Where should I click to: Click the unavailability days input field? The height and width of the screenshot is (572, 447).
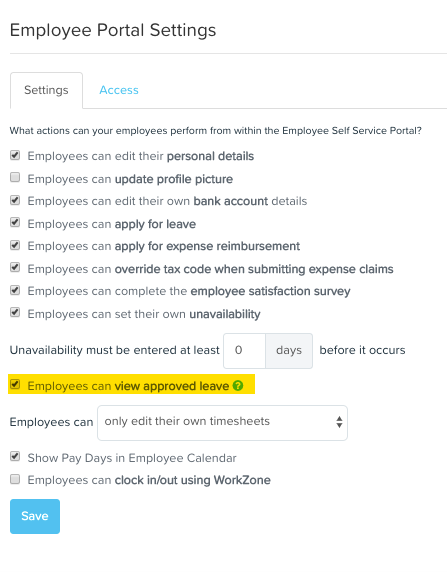(x=244, y=351)
